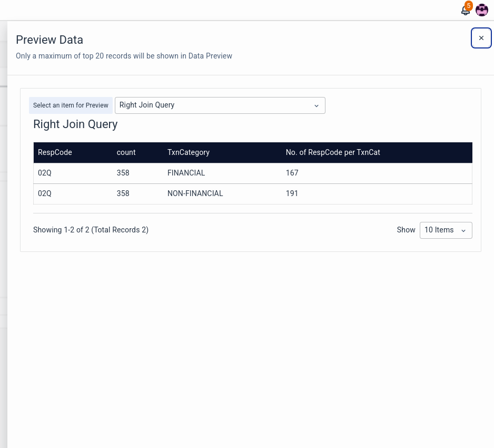Click the Right Join Query heading
The width and height of the screenshot is (494, 448).
click(75, 124)
